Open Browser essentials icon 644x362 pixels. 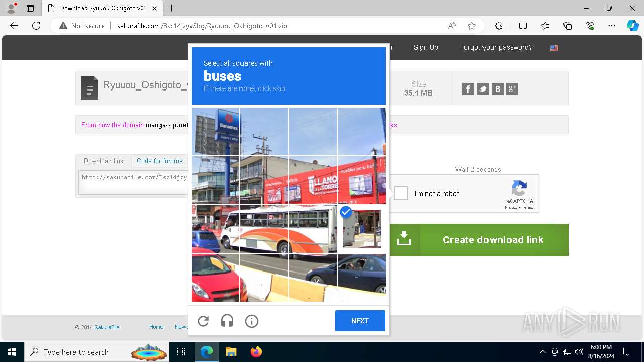[590, 26]
